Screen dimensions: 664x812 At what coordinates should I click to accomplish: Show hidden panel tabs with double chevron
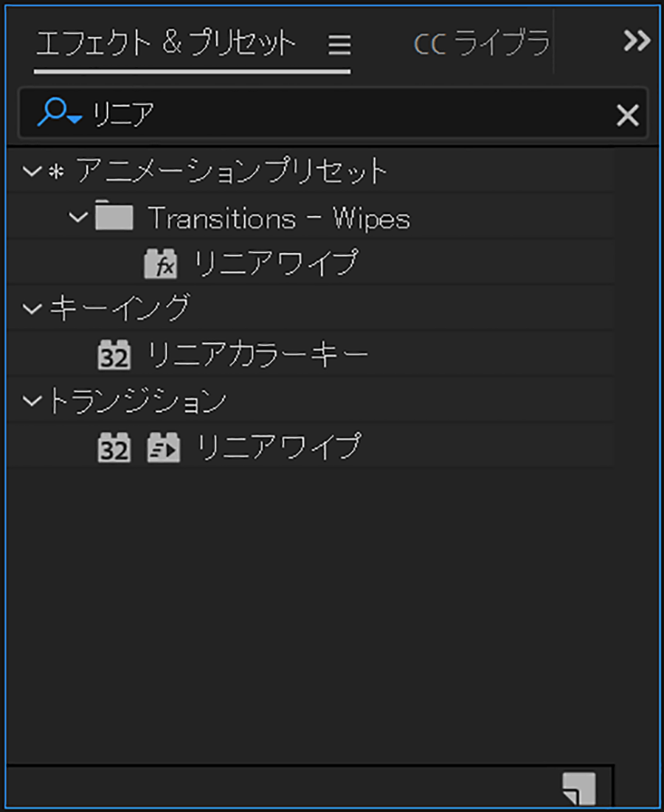(636, 41)
